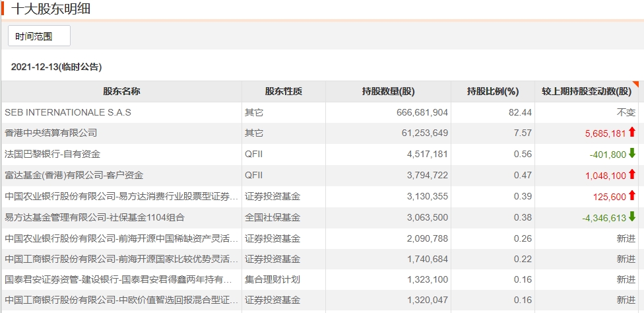Click holding quantity 2,090,788

[x=427, y=238]
